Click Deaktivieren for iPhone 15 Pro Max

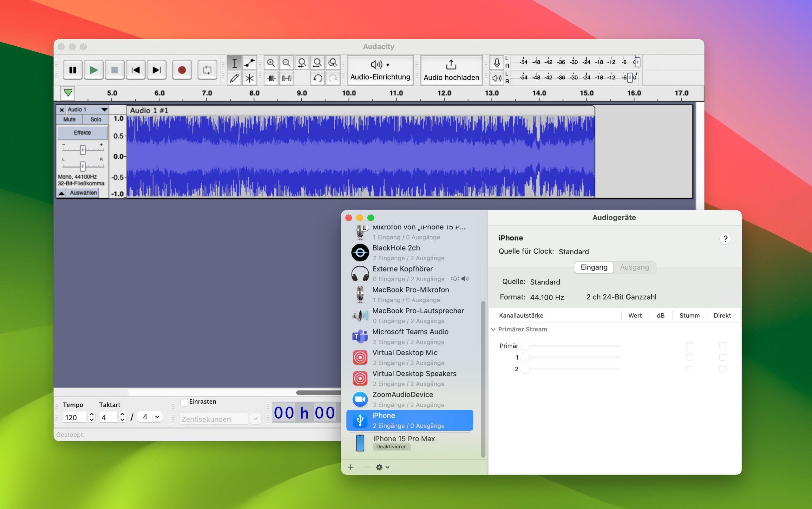point(391,447)
